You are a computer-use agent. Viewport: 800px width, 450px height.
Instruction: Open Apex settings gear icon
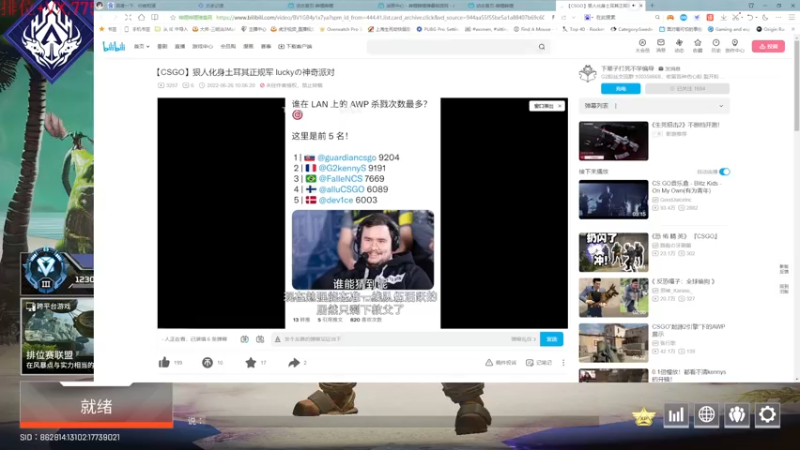pyautogui.click(x=767, y=414)
